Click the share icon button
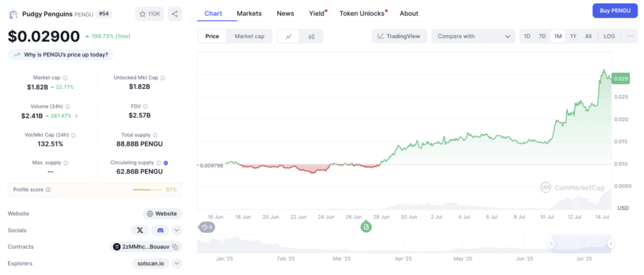Viewport: 644px width, 275px height. 175,14
